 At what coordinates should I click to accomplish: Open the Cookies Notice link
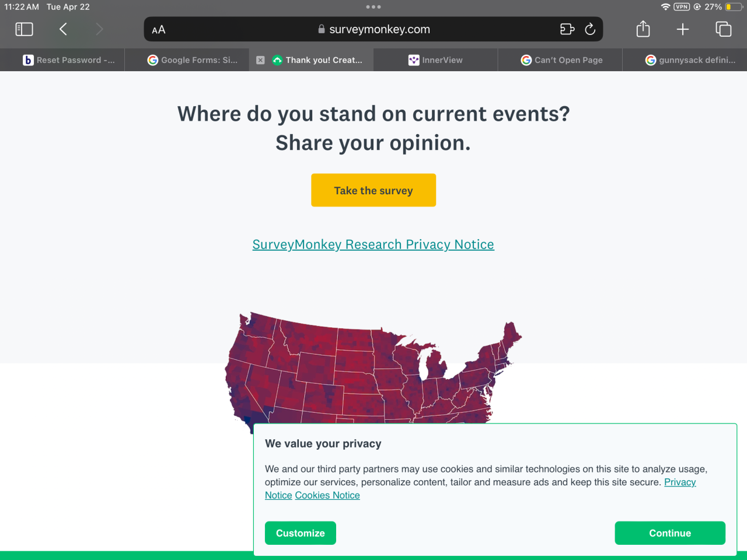click(x=327, y=495)
